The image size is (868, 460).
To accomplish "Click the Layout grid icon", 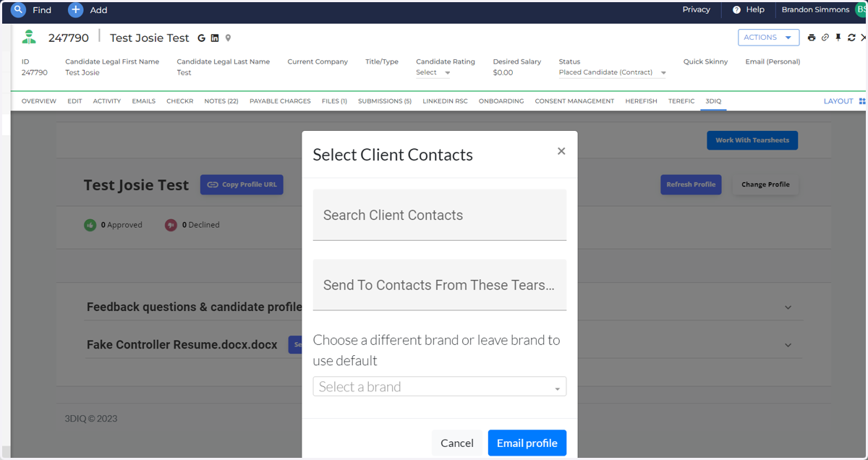I will click(x=861, y=101).
